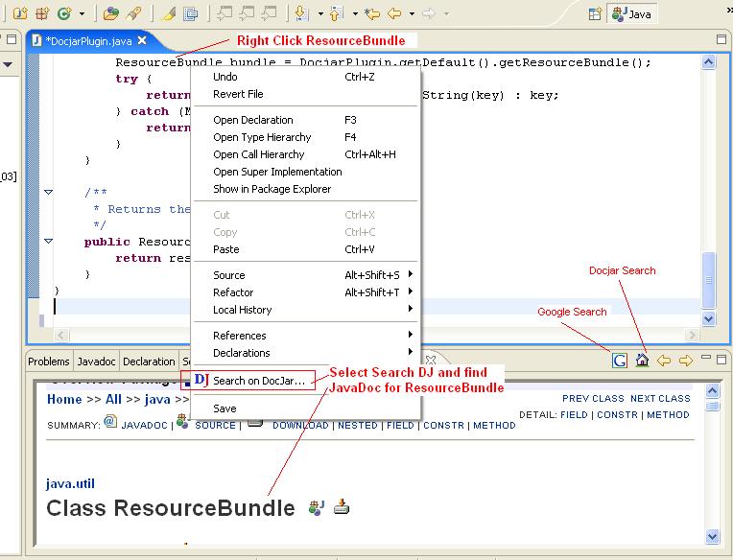Open the Next Annotation dropdown arrow
Image resolution: width=733 pixels, height=560 pixels.
click(320, 14)
